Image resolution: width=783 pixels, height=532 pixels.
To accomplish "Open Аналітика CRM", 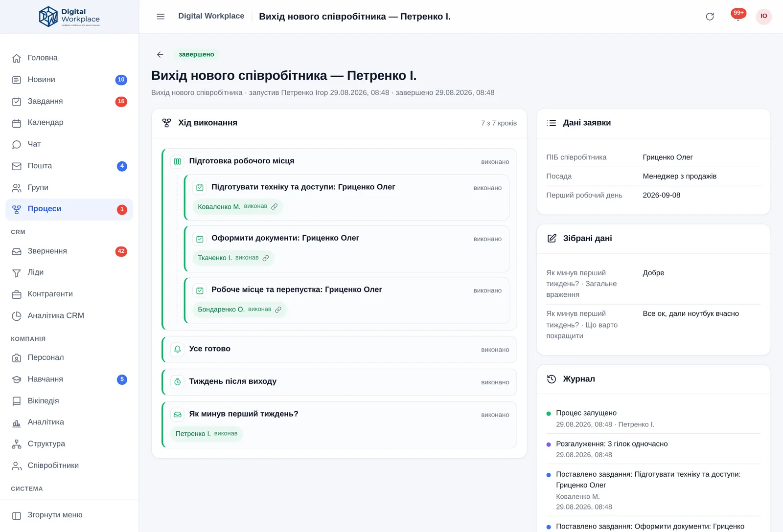I will click(69, 315).
